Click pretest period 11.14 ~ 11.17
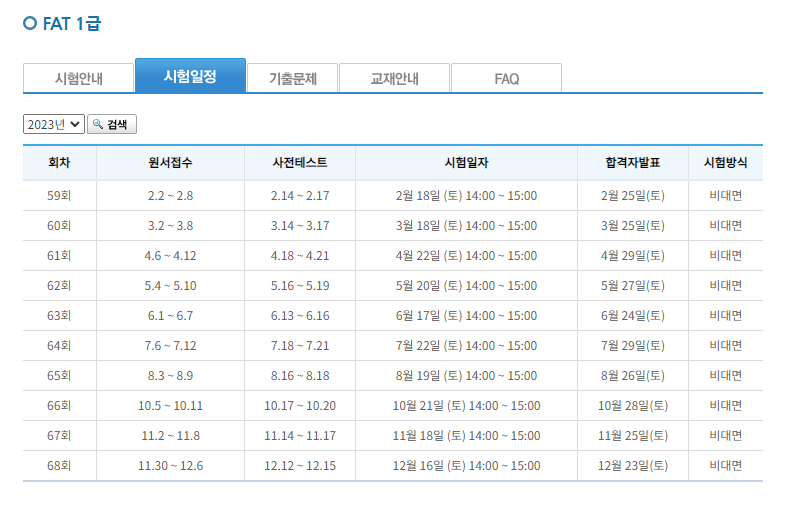 300,435
